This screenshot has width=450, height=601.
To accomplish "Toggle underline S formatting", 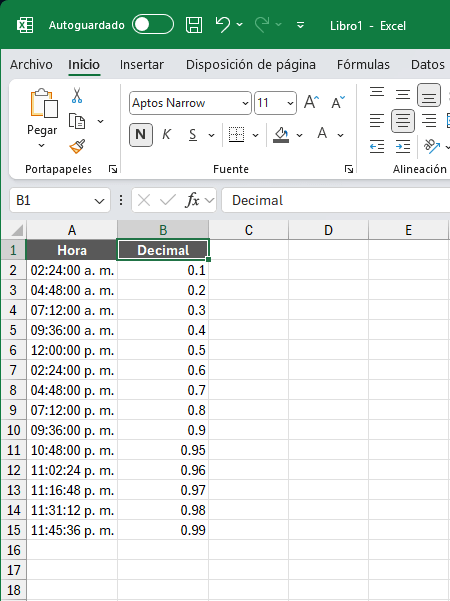I will pos(193,135).
